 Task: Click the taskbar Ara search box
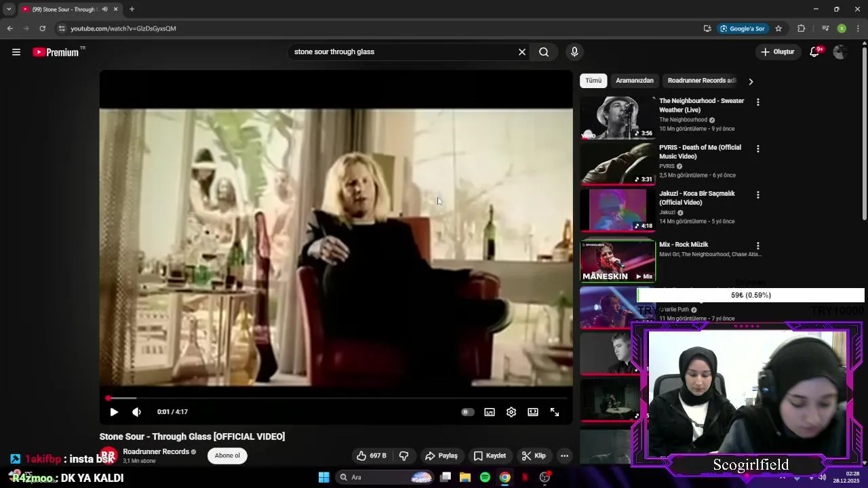click(384, 477)
